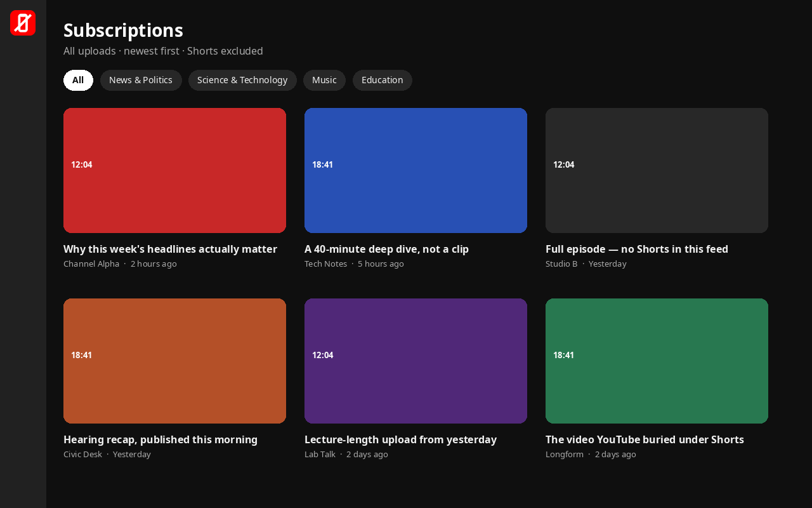Click the 18:41 duration on Longform thumbnail
Screen dimensions: 812x508
pyautogui.click(x=564, y=355)
